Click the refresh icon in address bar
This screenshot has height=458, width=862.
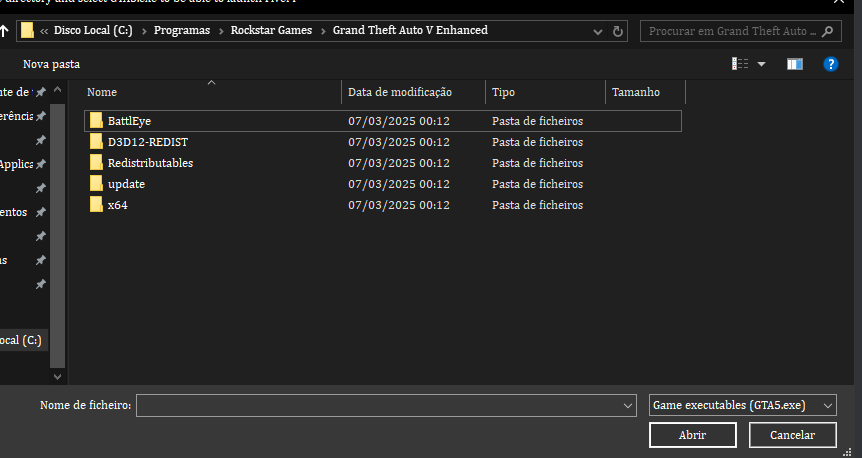tap(618, 31)
